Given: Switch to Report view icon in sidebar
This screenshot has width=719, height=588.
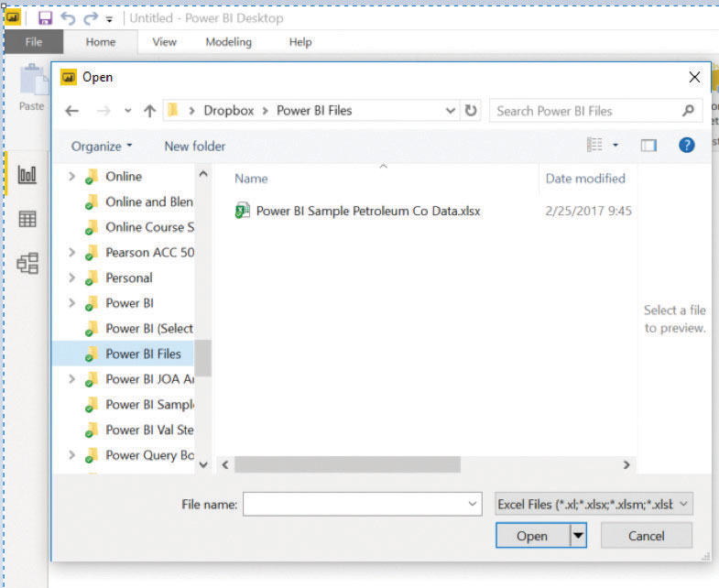Looking at the screenshot, I should [27, 174].
